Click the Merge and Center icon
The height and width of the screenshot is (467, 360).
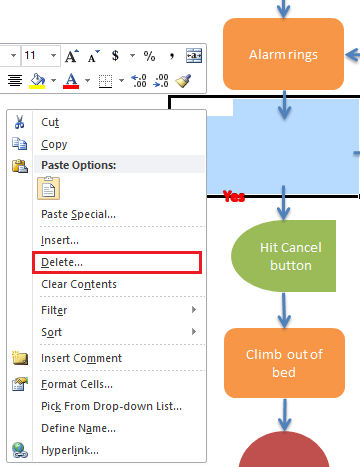click(194, 56)
